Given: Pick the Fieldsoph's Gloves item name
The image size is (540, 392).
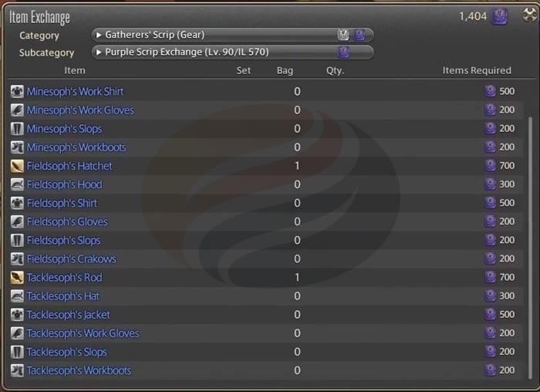Looking at the screenshot, I should coord(67,221).
